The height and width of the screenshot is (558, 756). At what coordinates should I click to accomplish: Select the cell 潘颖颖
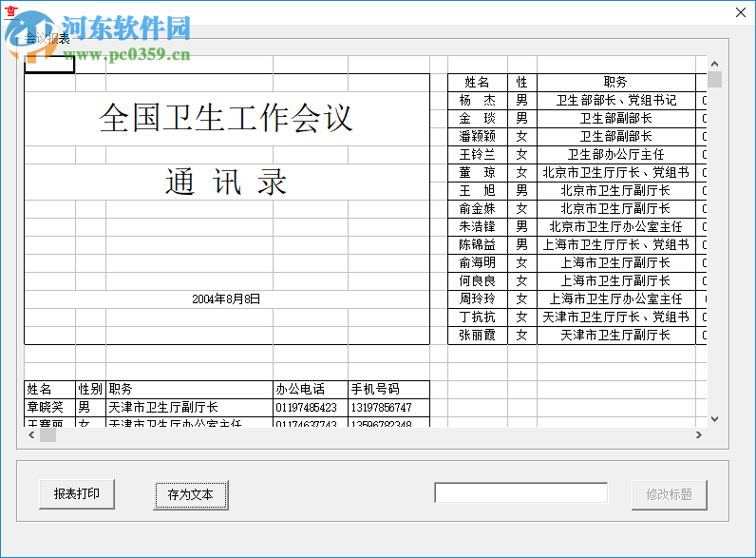tap(478, 137)
